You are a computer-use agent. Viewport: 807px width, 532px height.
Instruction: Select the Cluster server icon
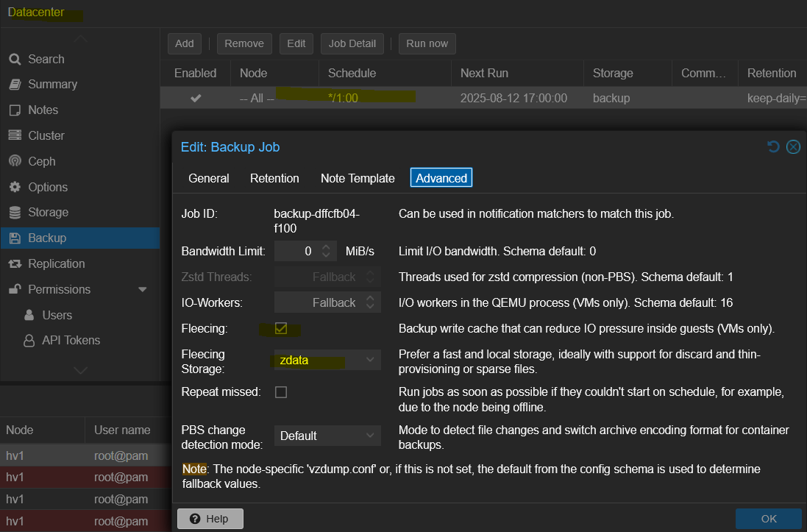tap(15, 136)
